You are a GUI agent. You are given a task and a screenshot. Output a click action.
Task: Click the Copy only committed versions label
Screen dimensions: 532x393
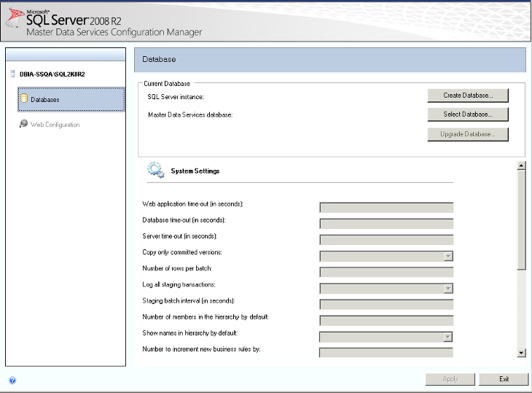(x=182, y=252)
